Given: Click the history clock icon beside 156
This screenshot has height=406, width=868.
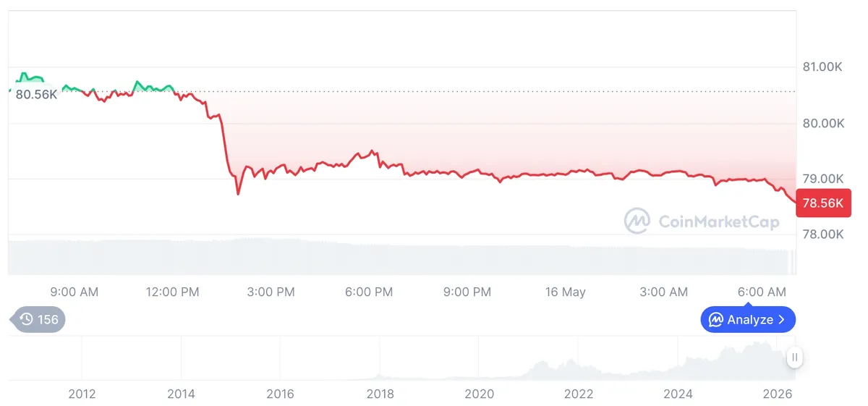Looking at the screenshot, I should point(27,319).
